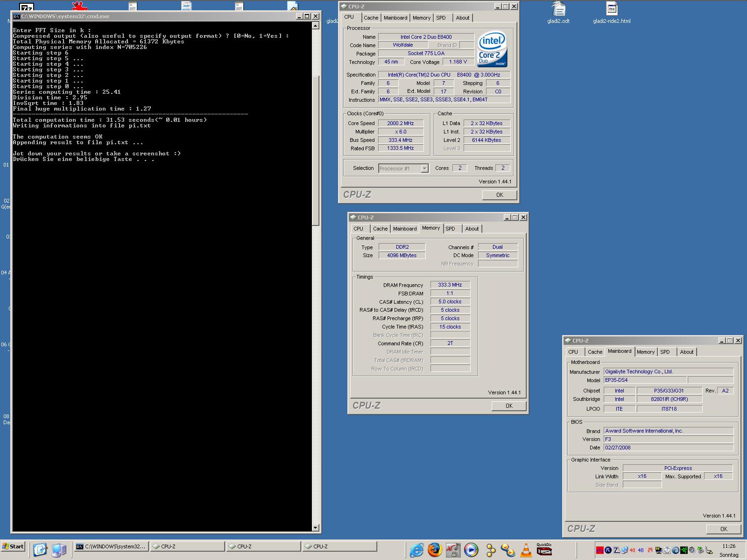Image resolution: width=747 pixels, height=560 pixels.
Task: Click the network connection tray icon
Action: 625,550
